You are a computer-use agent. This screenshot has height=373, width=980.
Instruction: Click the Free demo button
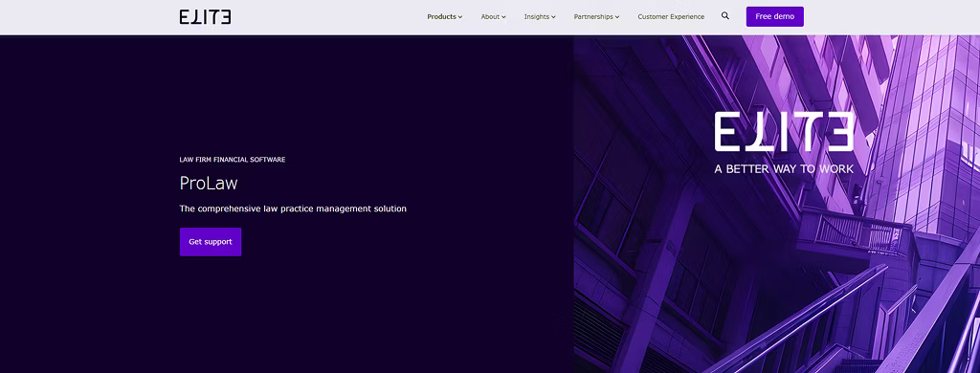[774, 17]
